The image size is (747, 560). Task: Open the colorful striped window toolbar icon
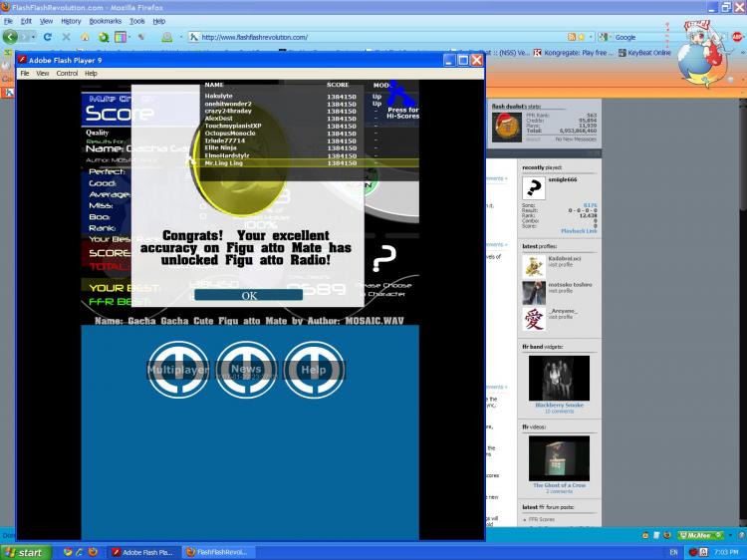(x=121, y=37)
